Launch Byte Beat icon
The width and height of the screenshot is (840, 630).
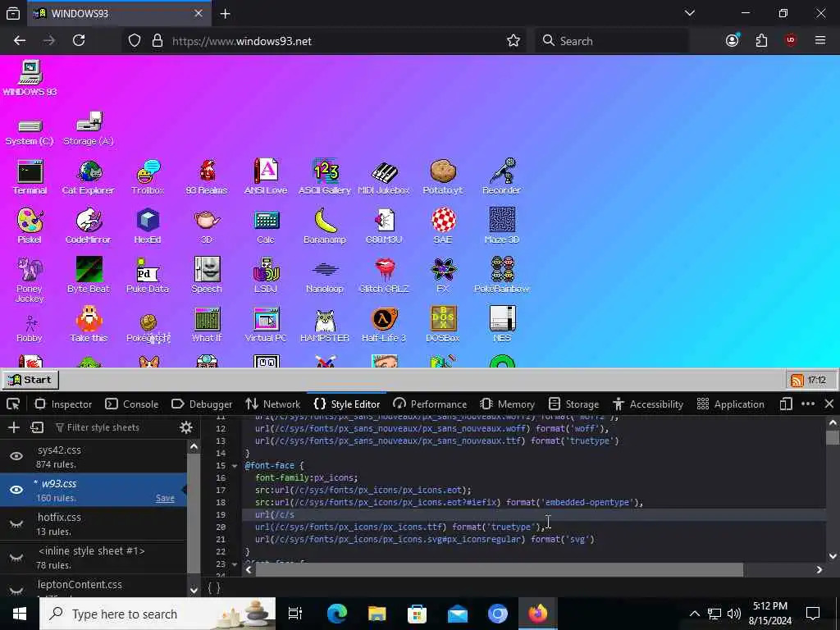pos(89,276)
